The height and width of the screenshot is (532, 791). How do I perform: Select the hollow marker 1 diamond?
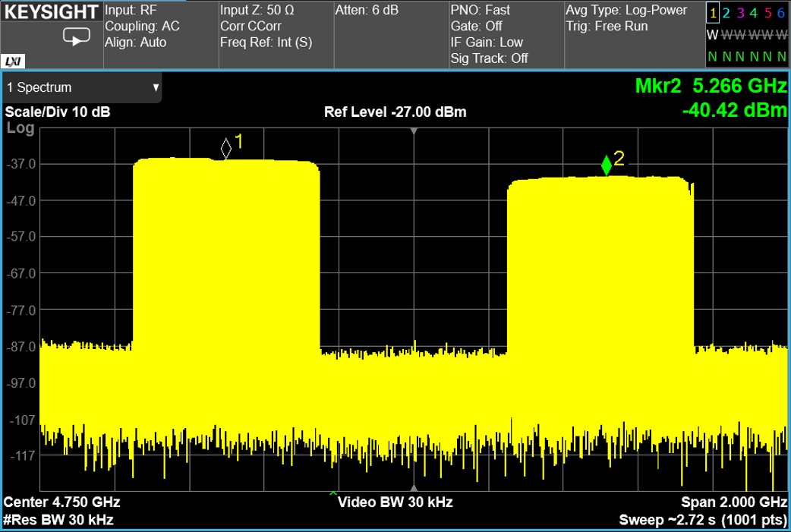coord(225,149)
